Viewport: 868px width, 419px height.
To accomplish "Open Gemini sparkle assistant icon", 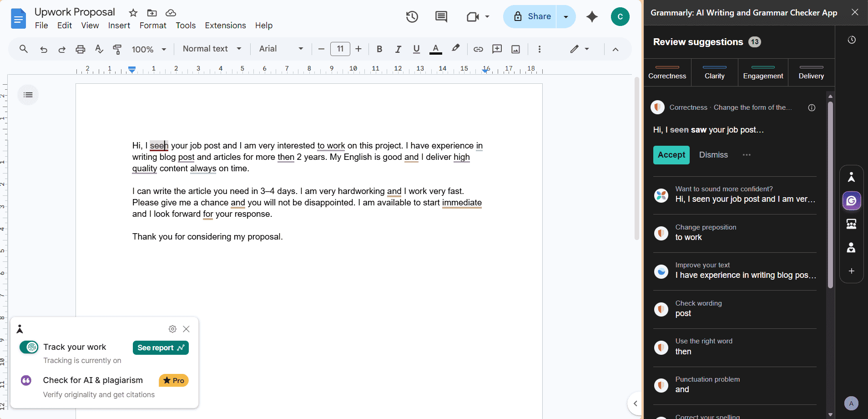I will click(x=592, y=17).
